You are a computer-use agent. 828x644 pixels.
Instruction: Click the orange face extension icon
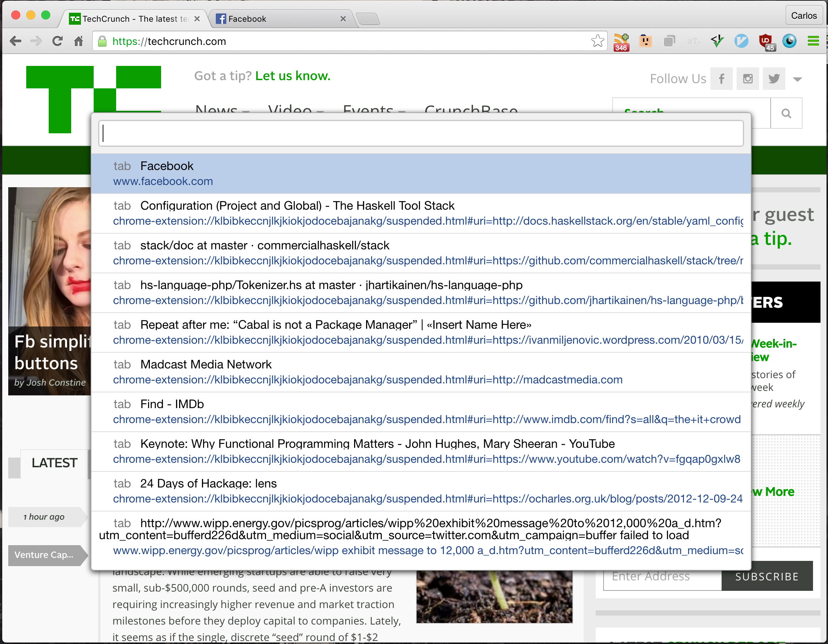[645, 41]
